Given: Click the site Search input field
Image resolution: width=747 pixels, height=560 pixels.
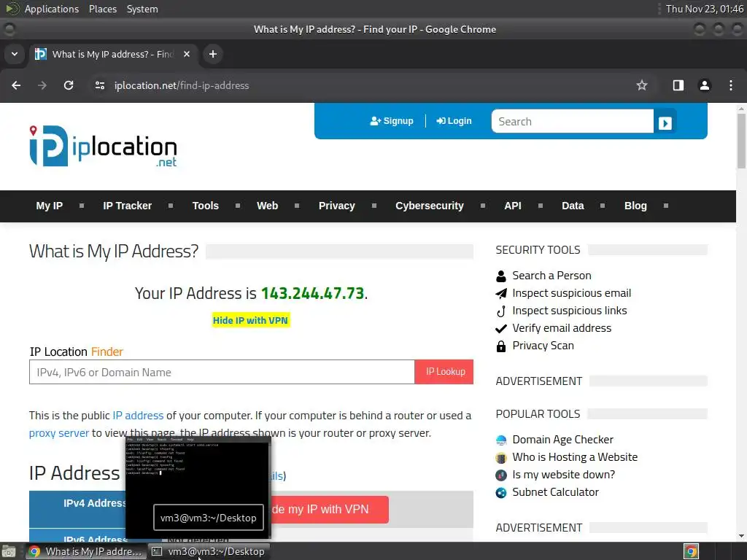Looking at the screenshot, I should click(x=573, y=122).
